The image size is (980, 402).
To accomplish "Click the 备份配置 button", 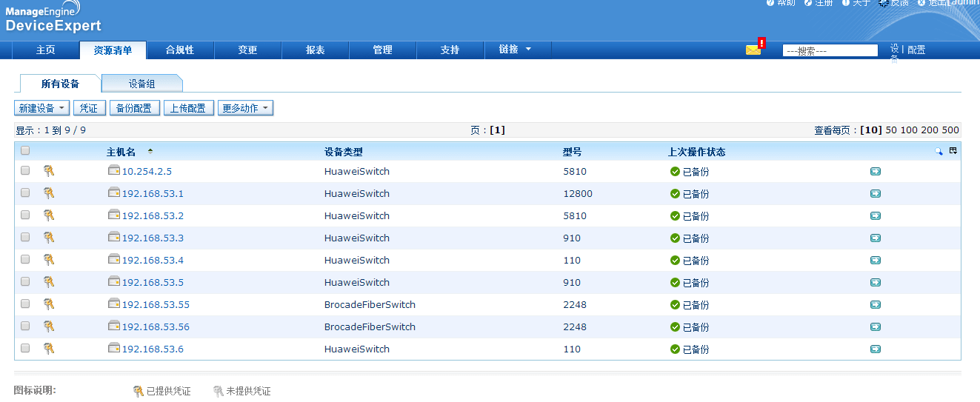I will (135, 108).
